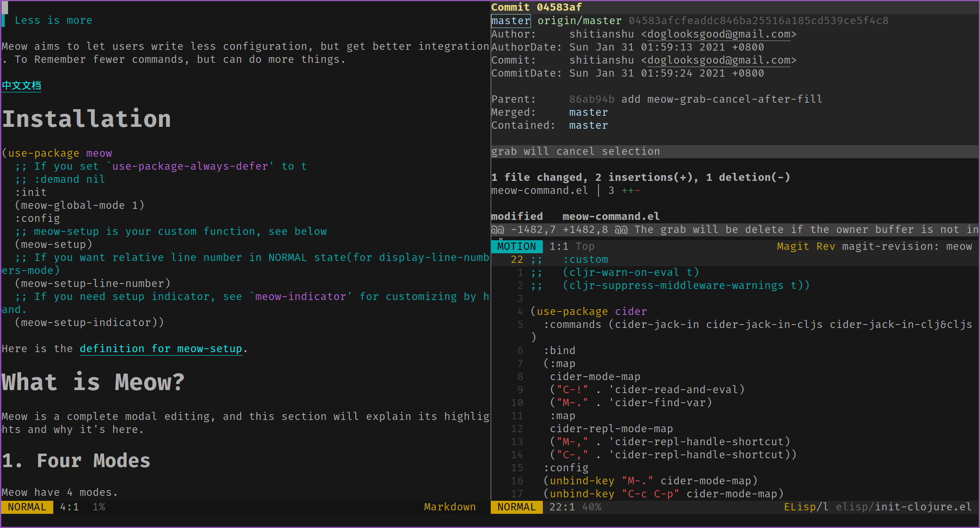Click the Markdown mode name
The image size is (980, 528).
pos(450,507)
